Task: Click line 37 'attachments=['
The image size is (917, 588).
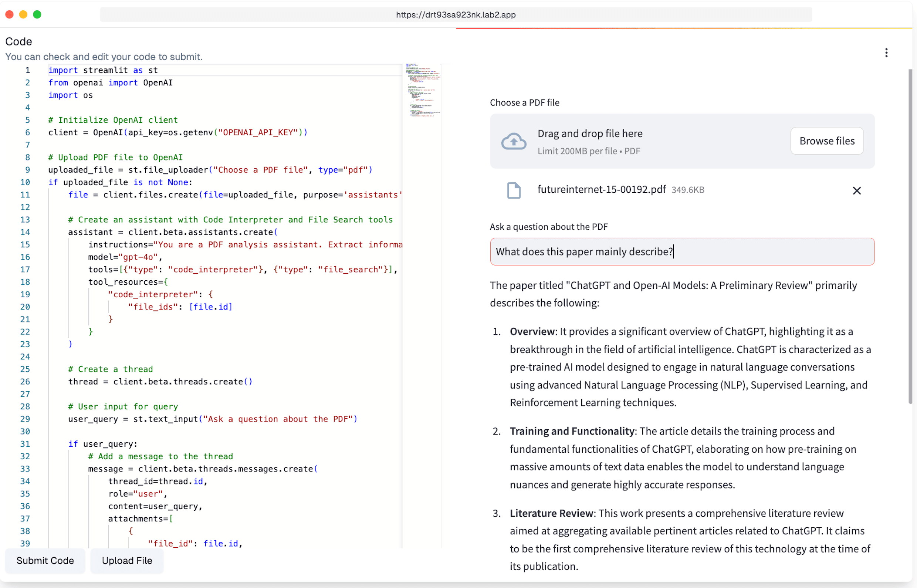Action: point(141,518)
